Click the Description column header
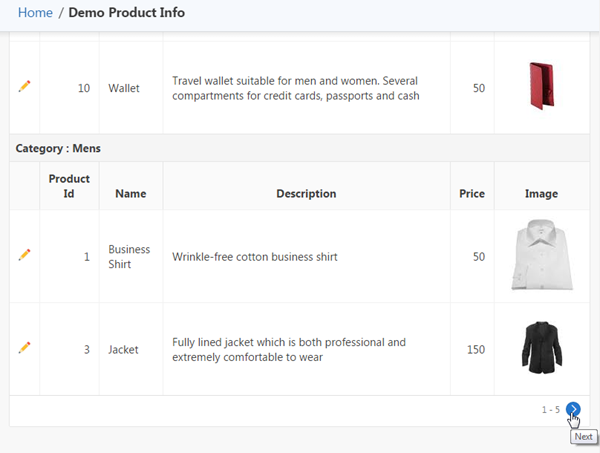The width and height of the screenshot is (600, 453). (x=306, y=194)
